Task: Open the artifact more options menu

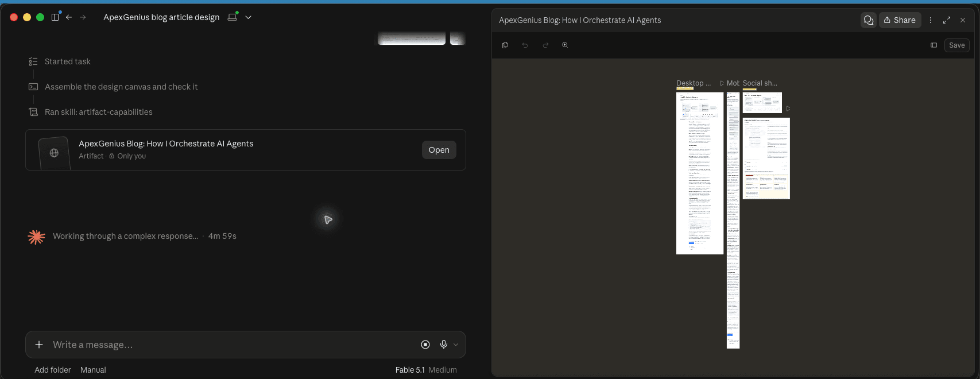Action: [931, 20]
